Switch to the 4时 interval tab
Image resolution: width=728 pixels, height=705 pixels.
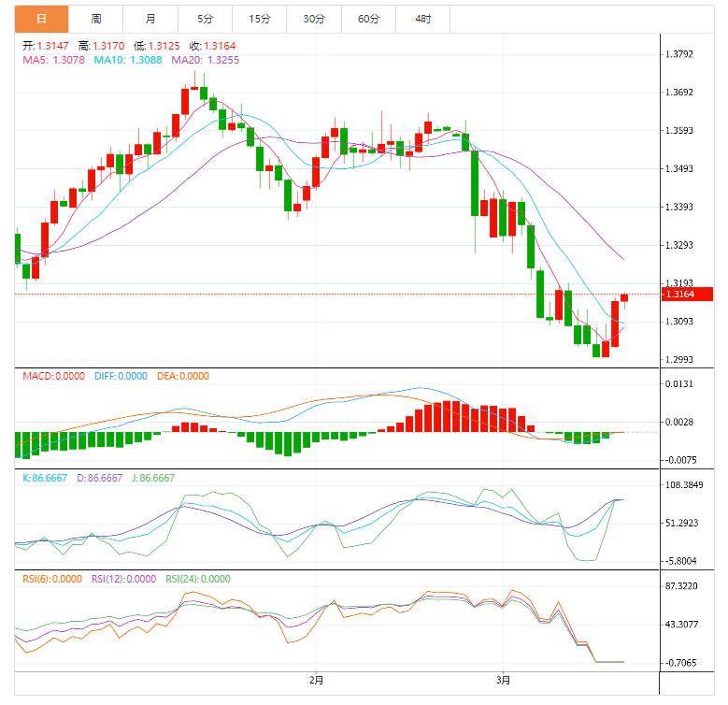coord(423,19)
